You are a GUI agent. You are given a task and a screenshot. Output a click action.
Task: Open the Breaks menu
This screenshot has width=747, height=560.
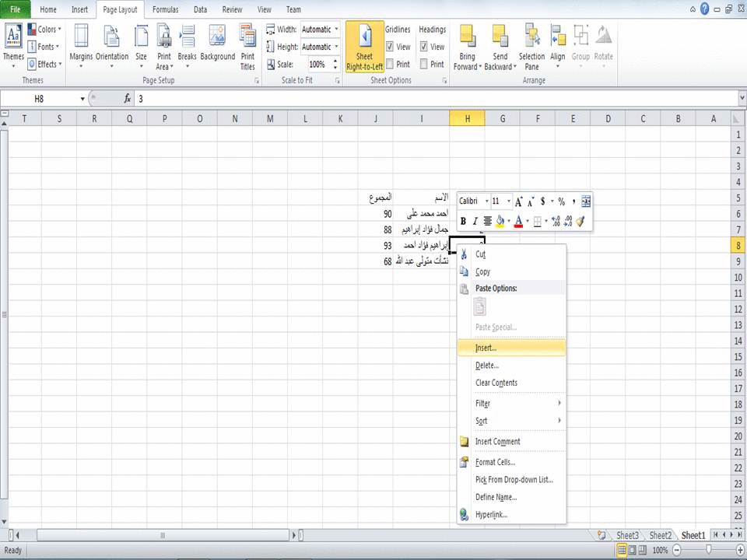[x=187, y=45]
